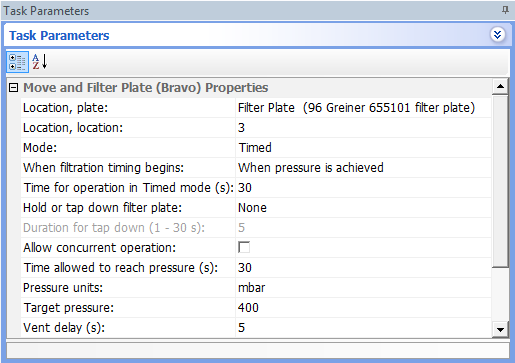Open Mode dropdown showing Timed
This screenshot has height=363, width=515.
[x=363, y=148]
